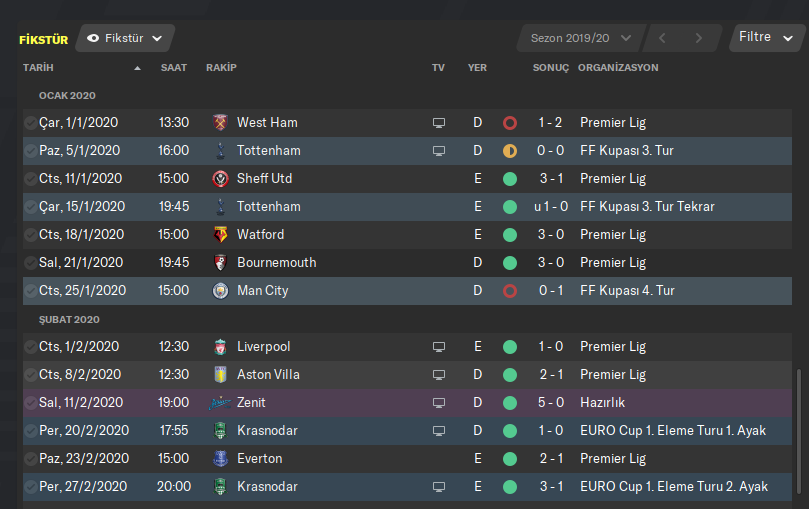Click the red loss indicator for Man City
Image resolution: width=809 pixels, height=509 pixels.
[510, 291]
